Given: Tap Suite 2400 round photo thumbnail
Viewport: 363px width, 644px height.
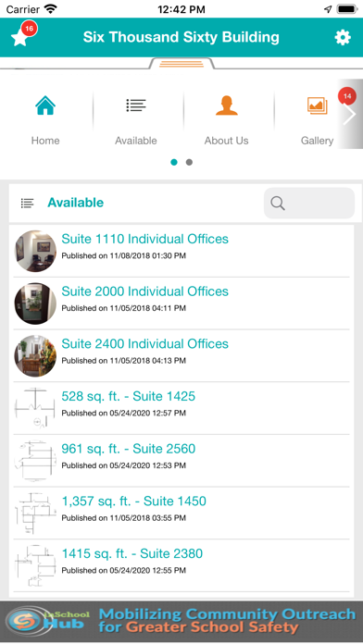Looking at the screenshot, I should click(x=35, y=355).
